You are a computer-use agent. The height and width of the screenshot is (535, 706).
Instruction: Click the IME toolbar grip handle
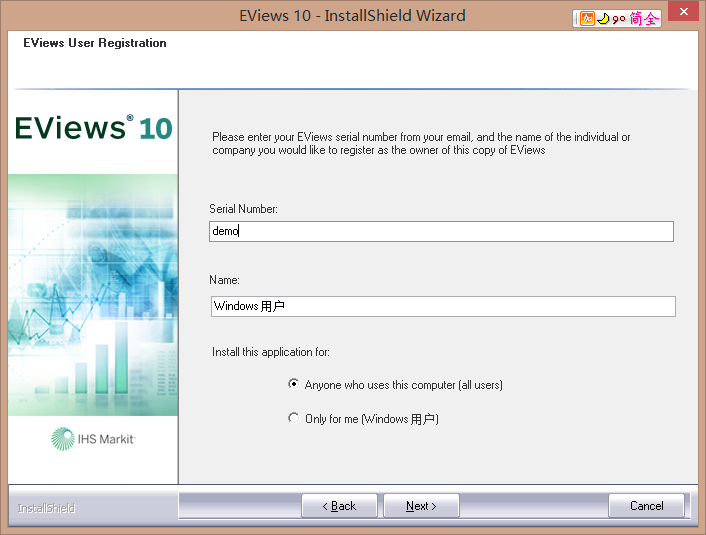click(577, 18)
